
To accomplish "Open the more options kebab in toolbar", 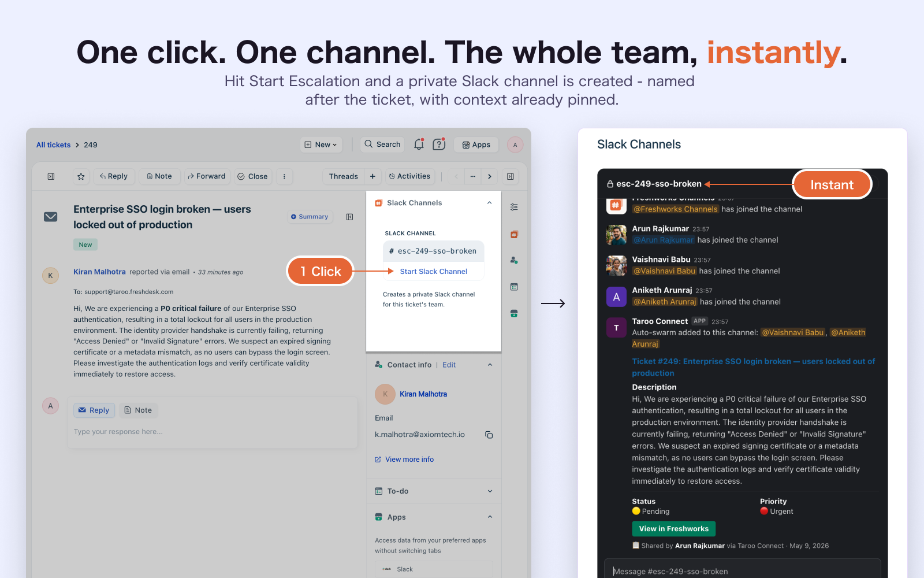I will tap(284, 176).
